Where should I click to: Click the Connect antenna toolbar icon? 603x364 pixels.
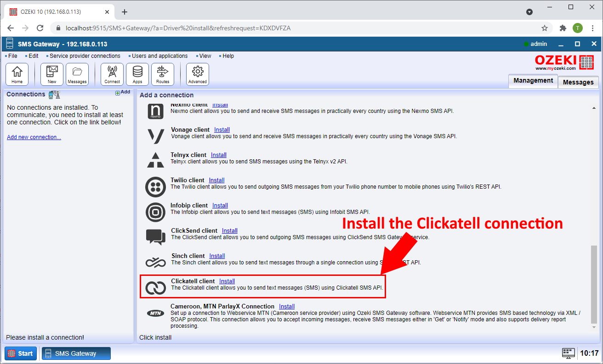112,74
